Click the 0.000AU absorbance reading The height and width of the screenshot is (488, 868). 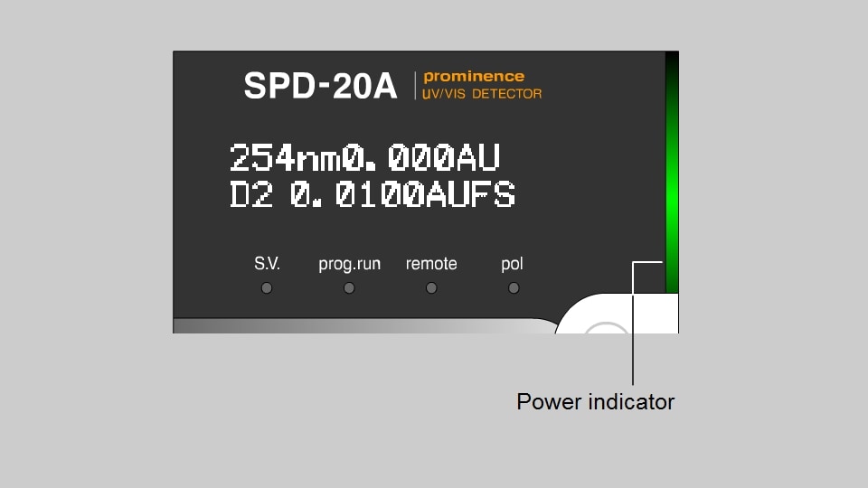pyautogui.click(x=421, y=157)
